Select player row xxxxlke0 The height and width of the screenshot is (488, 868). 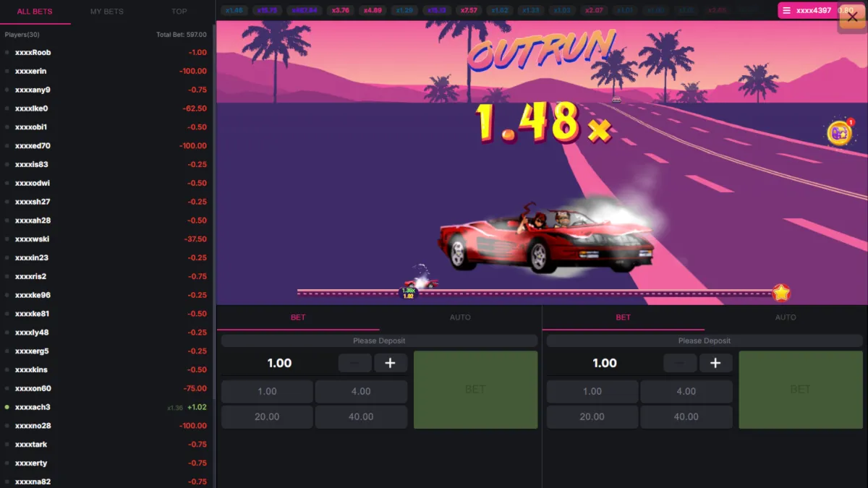click(x=106, y=109)
